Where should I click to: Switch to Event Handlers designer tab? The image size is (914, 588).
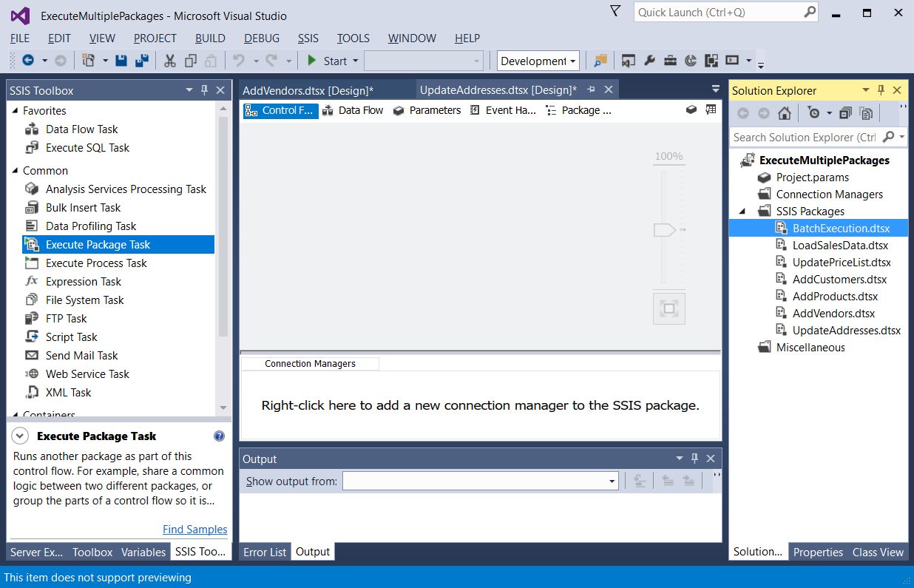[502, 110]
